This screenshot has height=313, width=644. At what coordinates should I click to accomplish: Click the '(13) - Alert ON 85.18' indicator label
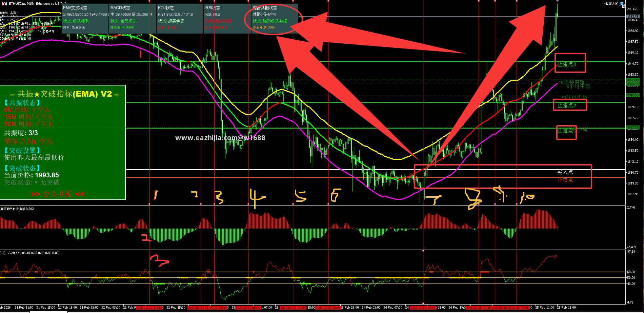pos(29,253)
